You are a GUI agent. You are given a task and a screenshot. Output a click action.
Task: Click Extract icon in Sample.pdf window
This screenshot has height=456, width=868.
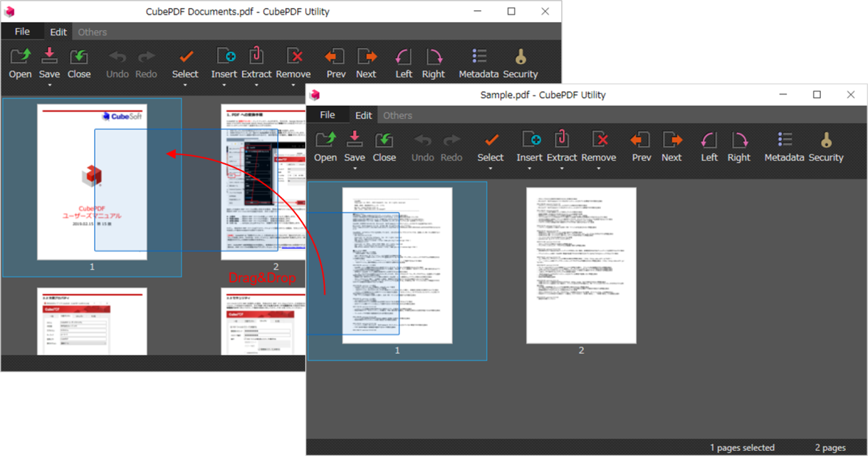561,139
